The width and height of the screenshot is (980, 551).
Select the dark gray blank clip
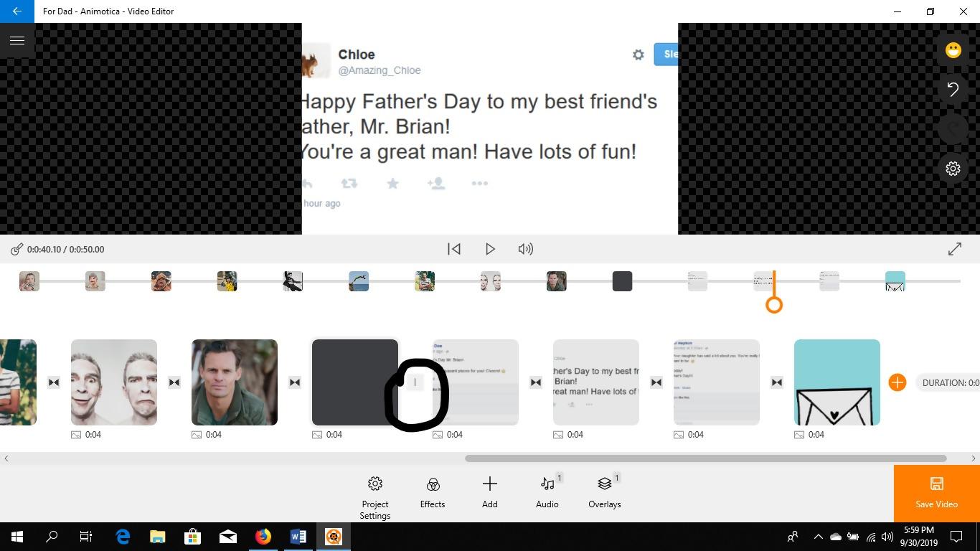pos(355,382)
